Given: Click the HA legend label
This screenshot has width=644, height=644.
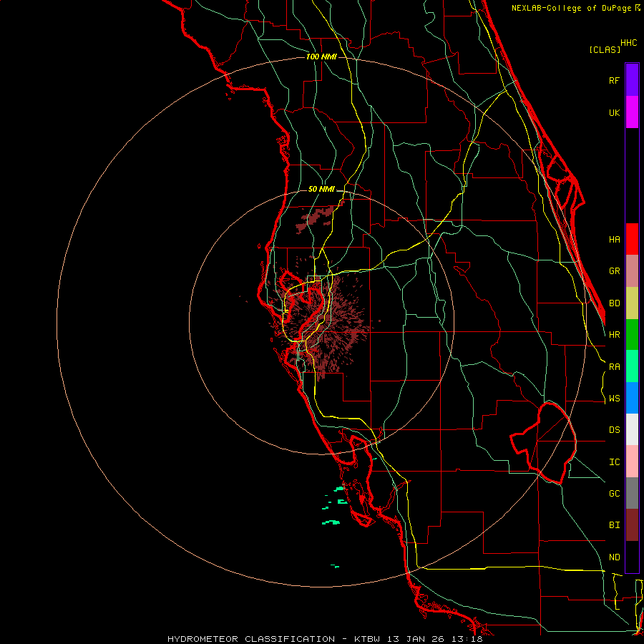Looking at the screenshot, I should point(614,240).
